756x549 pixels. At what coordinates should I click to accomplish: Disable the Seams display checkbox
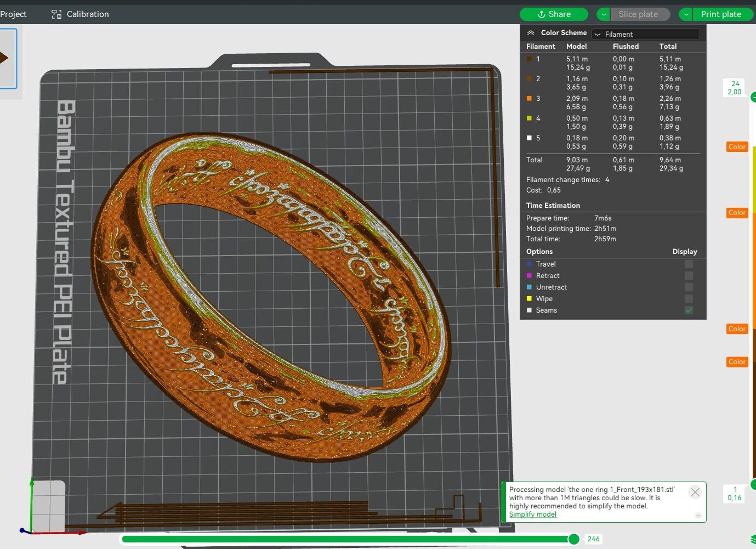tap(689, 310)
